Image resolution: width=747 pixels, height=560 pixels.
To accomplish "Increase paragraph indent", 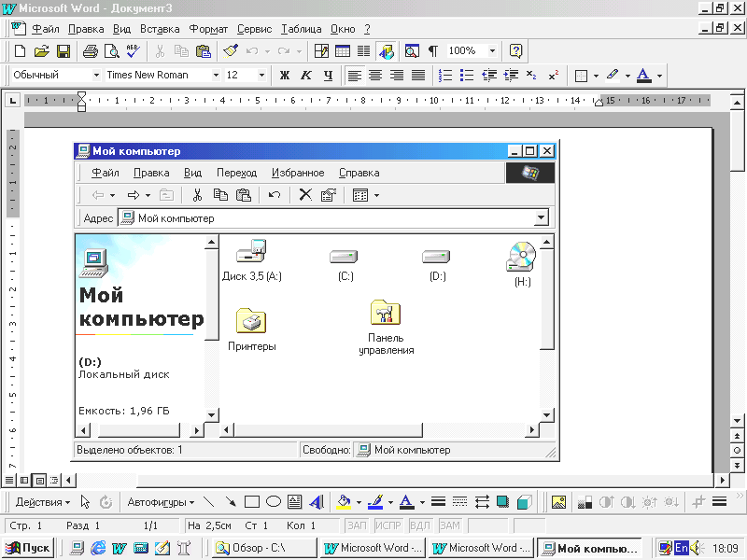I will click(x=511, y=76).
